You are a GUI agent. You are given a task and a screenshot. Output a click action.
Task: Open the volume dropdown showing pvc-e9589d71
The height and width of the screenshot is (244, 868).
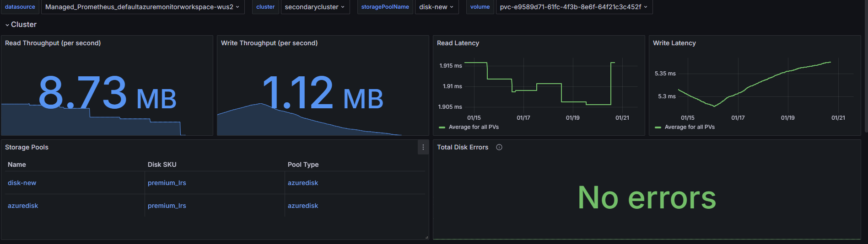click(x=574, y=7)
